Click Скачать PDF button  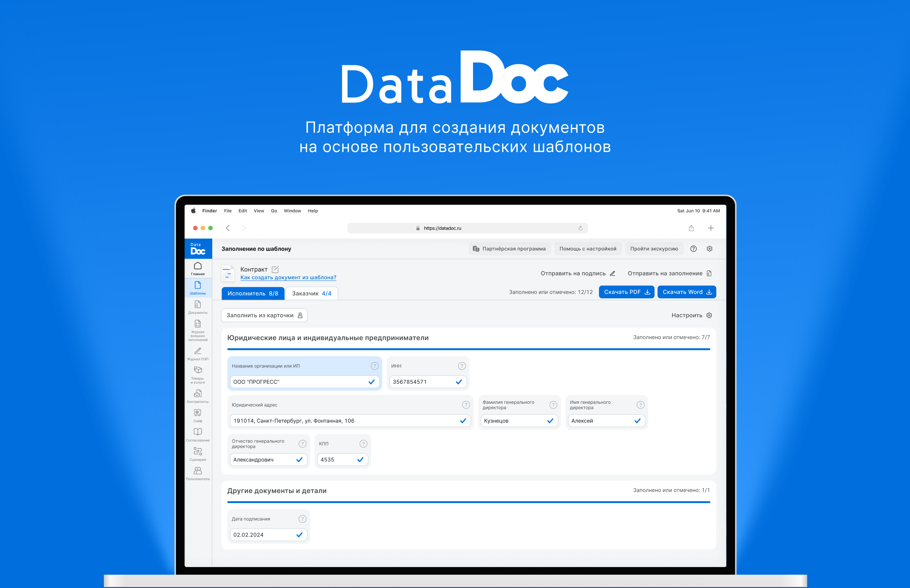pyautogui.click(x=627, y=292)
